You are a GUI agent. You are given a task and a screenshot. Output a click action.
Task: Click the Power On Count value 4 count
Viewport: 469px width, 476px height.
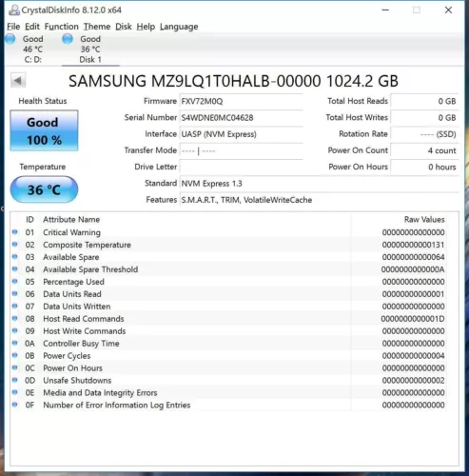424,150
